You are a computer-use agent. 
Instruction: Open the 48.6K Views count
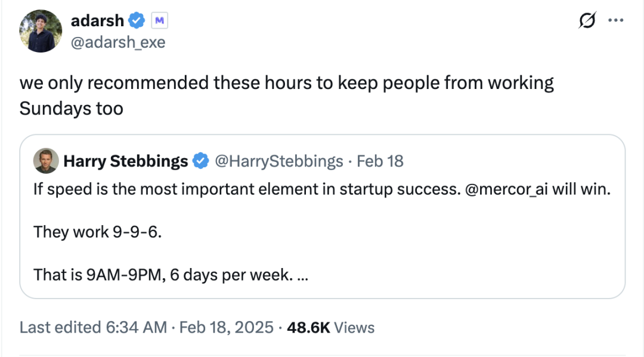point(330,327)
